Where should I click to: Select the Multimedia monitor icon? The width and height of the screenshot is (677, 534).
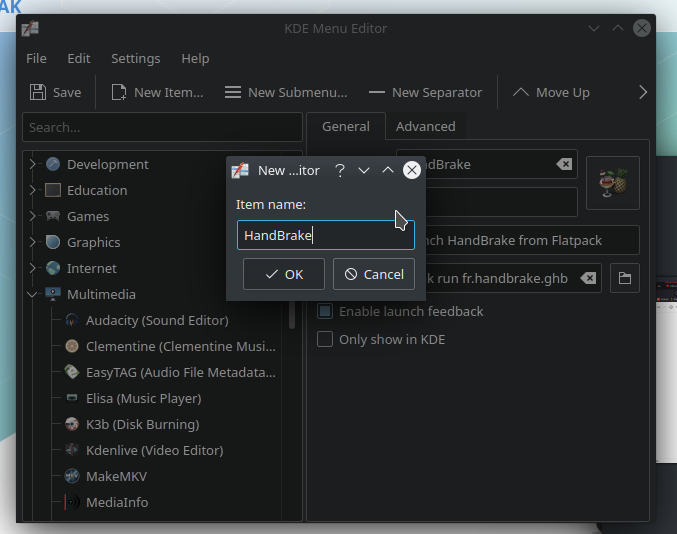tap(53, 294)
